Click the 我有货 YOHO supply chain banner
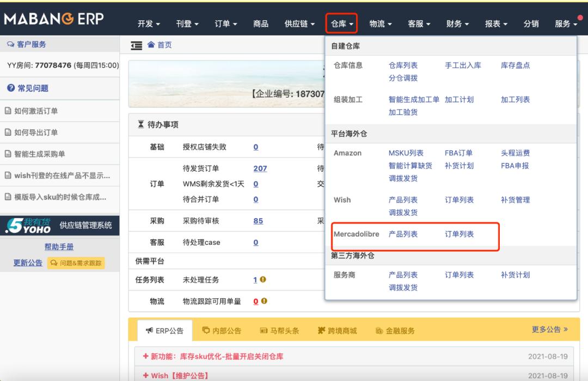 [x=59, y=225]
